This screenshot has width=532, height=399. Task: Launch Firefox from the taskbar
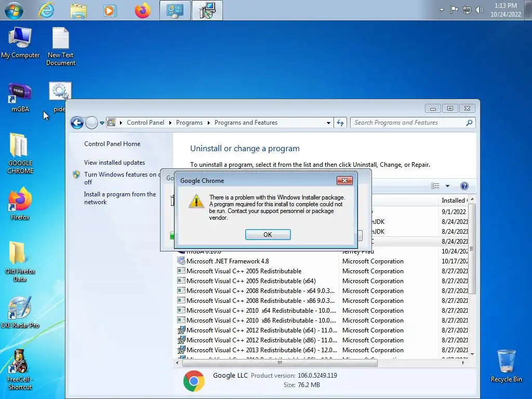click(x=142, y=10)
